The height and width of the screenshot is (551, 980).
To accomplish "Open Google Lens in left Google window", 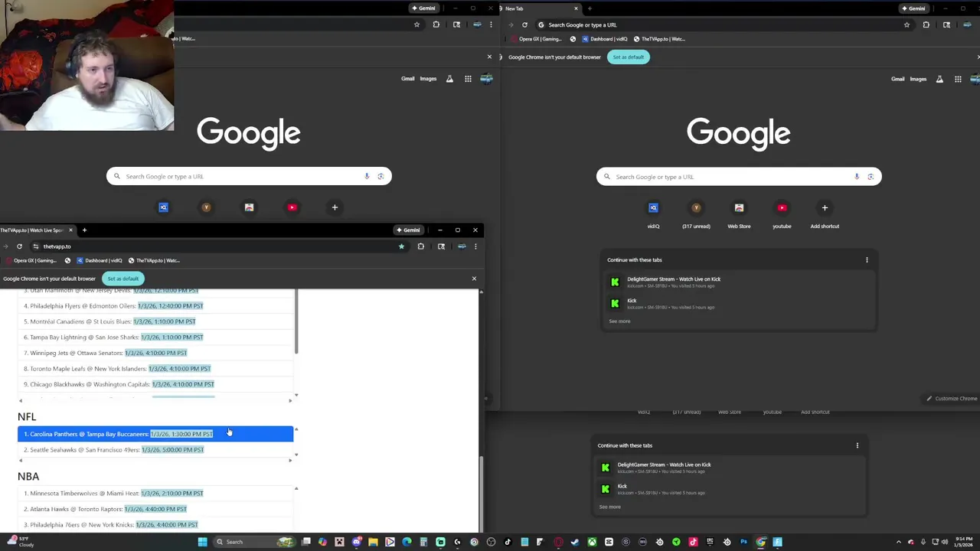I will tap(381, 177).
